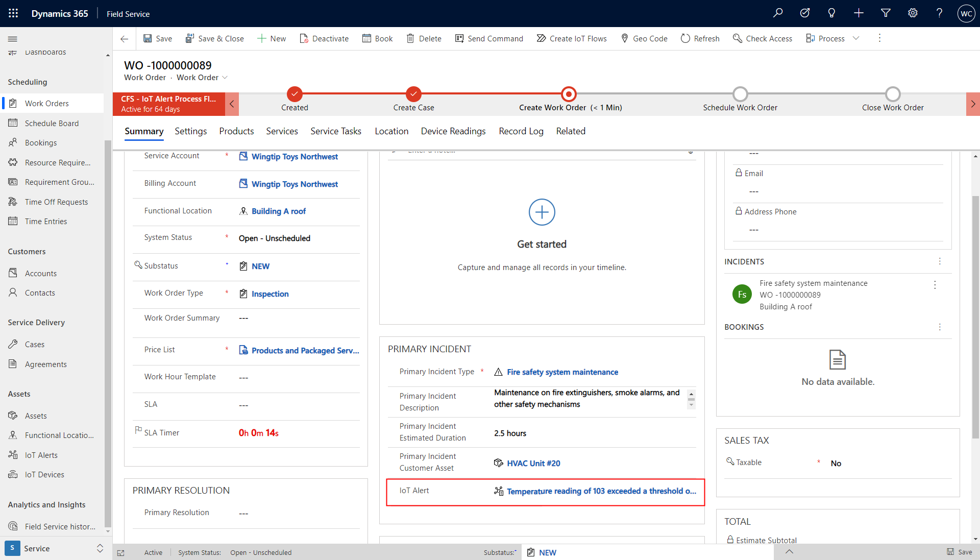Enable the Schedule Work Order stage
The height and width of the screenshot is (560, 980).
[740, 93]
